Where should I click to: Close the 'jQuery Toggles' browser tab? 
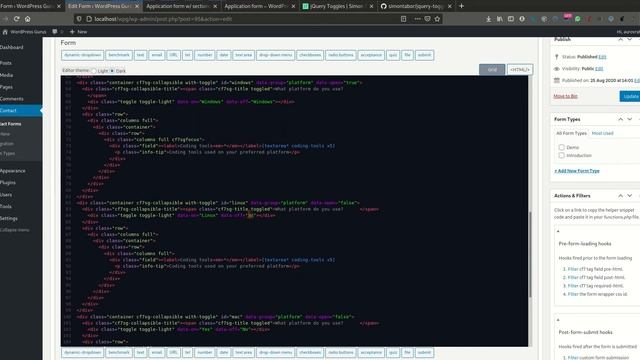coord(371,6)
